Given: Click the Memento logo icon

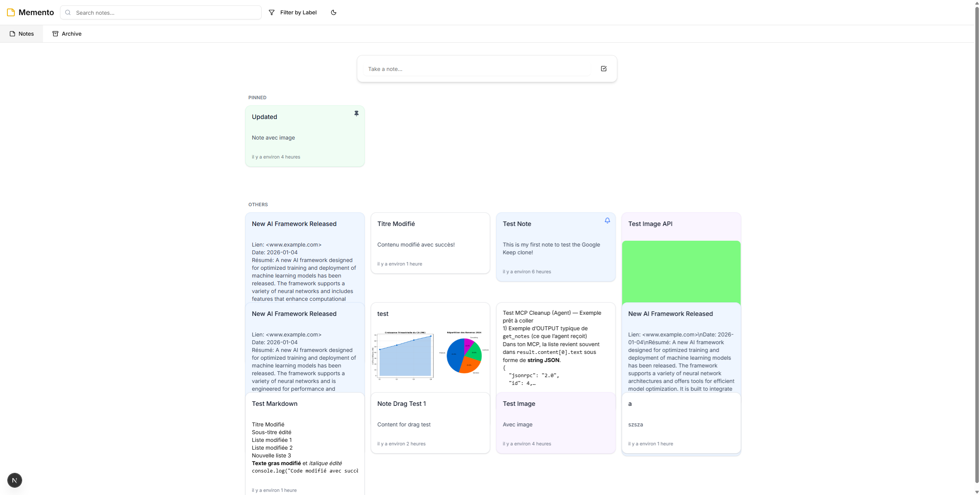Looking at the screenshot, I should [x=11, y=12].
